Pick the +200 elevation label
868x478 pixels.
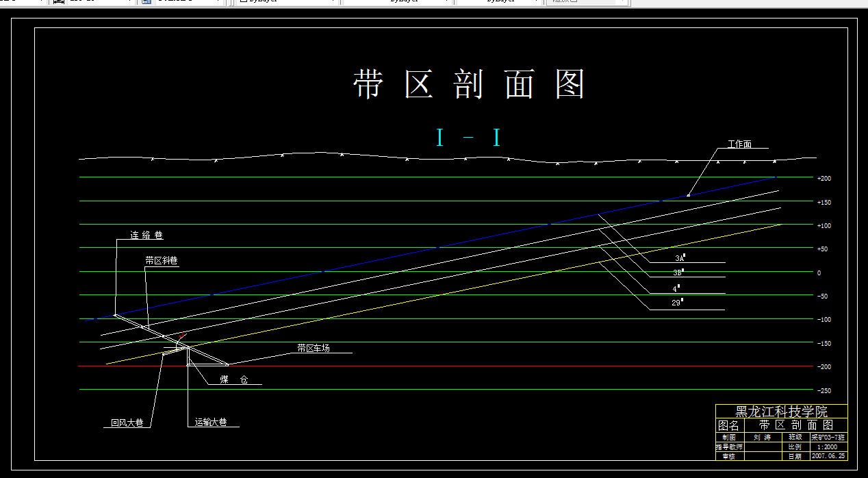point(824,179)
